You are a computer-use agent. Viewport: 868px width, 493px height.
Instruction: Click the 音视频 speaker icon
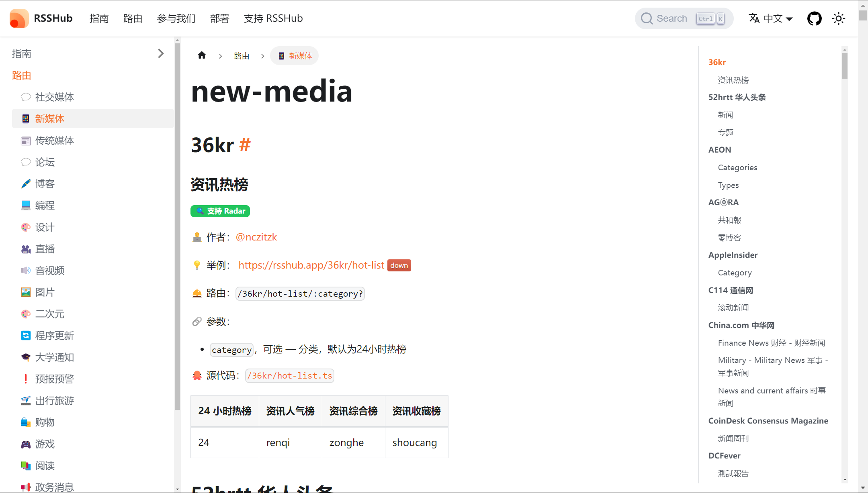coord(26,271)
